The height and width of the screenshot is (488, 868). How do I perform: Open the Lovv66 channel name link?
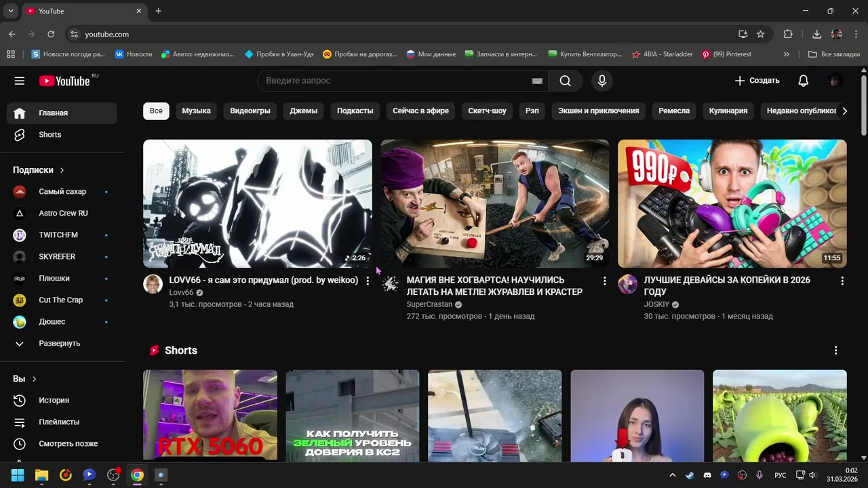pyautogui.click(x=181, y=293)
